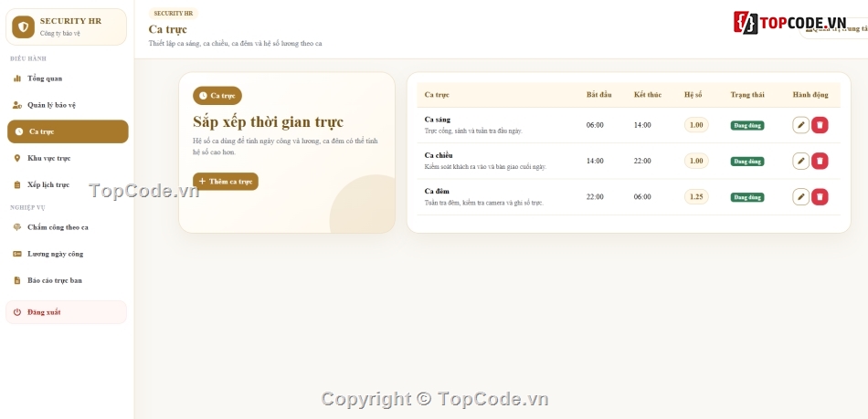
Task: Remove Ca chiều using the trash icon
Action: [x=820, y=161]
